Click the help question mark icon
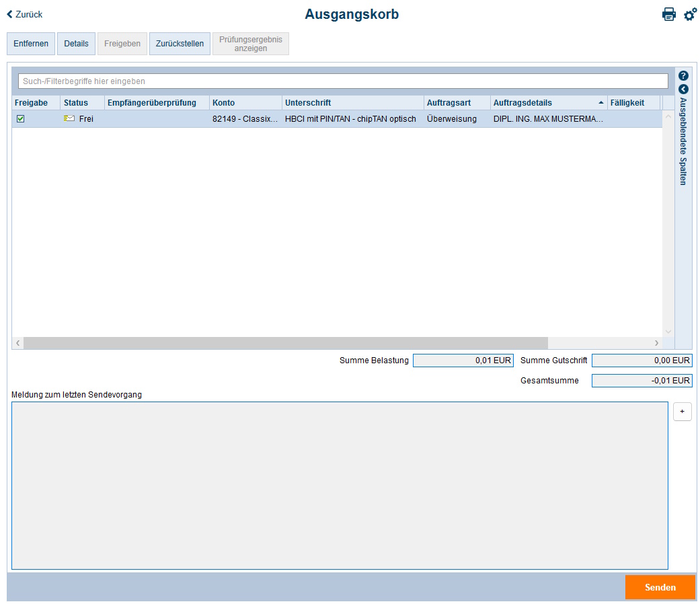Image resolution: width=700 pixels, height=604 pixels. pyautogui.click(x=683, y=76)
